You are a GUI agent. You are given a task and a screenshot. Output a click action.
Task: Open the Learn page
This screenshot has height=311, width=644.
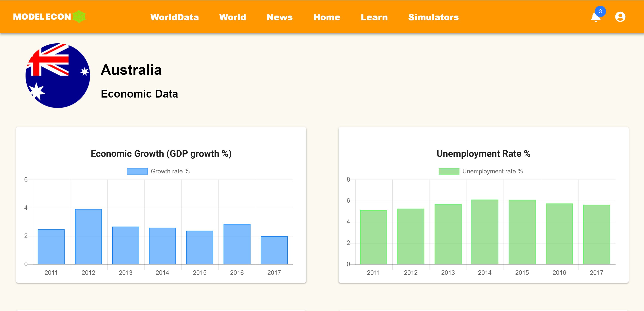click(374, 17)
